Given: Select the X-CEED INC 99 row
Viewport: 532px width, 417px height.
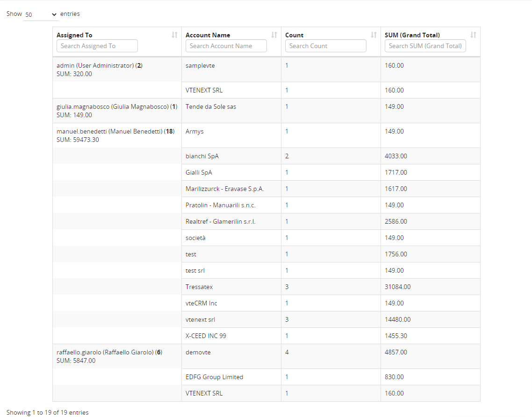Looking at the screenshot, I should click(266, 336).
